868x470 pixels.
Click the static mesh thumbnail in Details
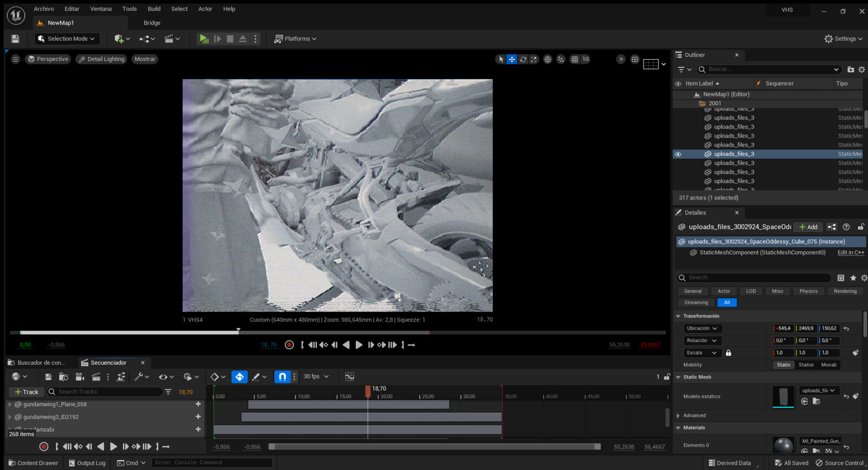coord(783,396)
